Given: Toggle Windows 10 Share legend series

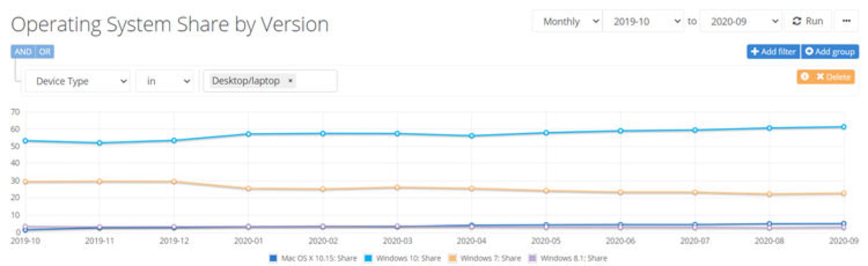Looking at the screenshot, I should (403, 258).
